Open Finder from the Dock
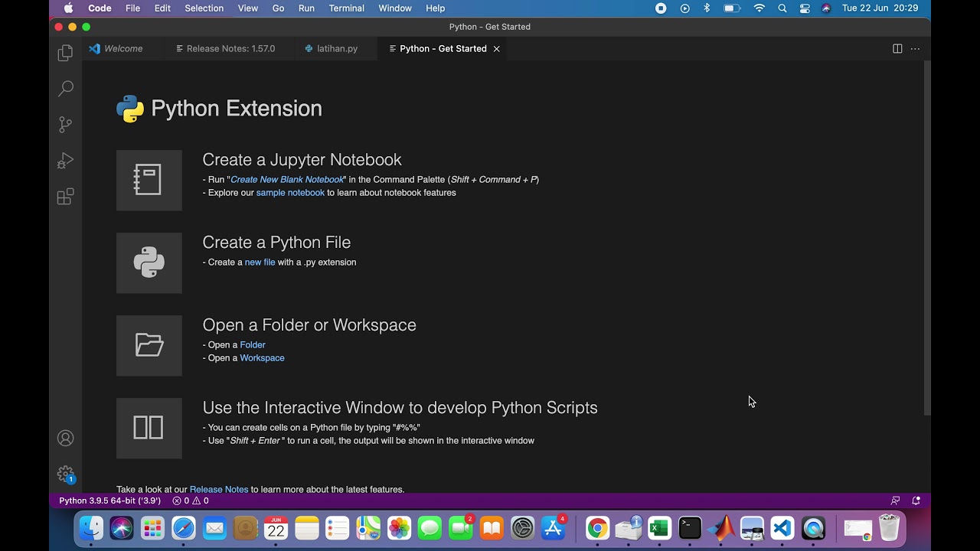The image size is (980, 551). point(91,528)
